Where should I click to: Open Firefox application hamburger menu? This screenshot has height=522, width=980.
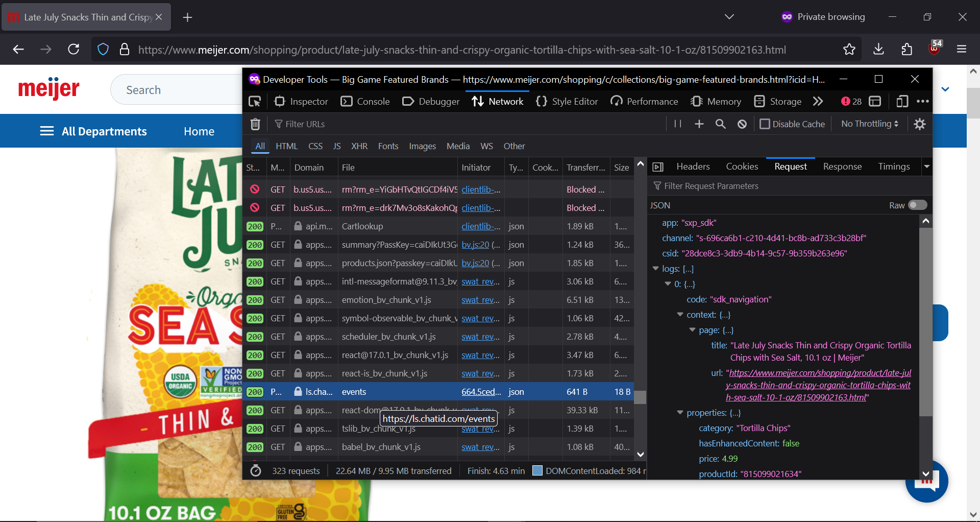(x=962, y=49)
